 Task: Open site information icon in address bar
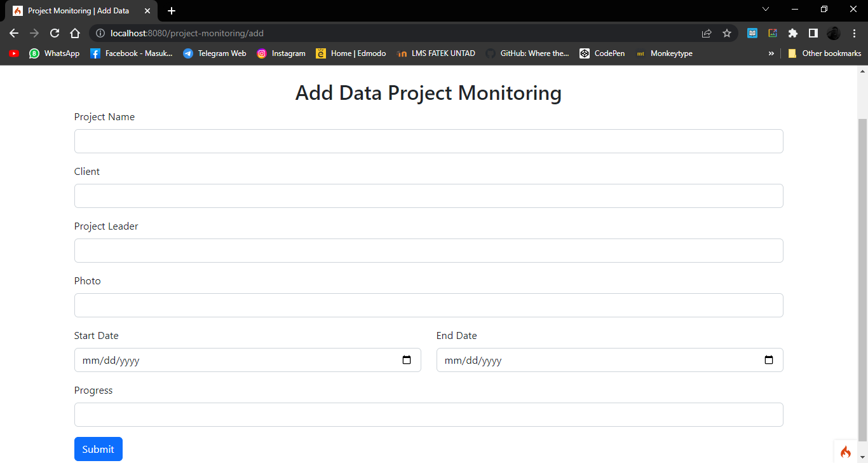click(x=100, y=33)
